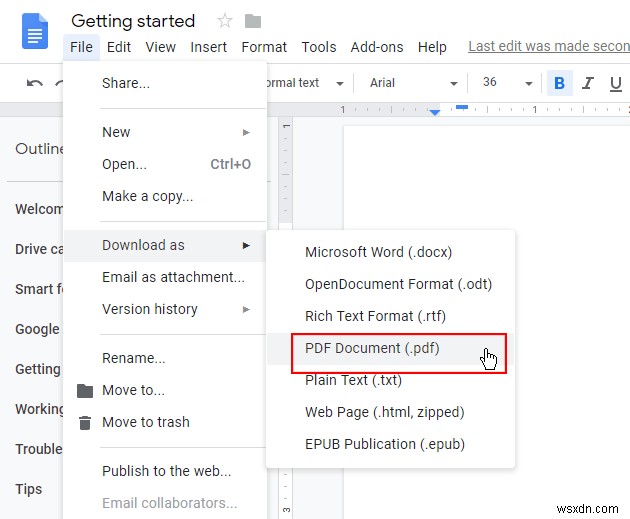Expand the Version history submenu arrow
630x519 pixels.
click(246, 309)
